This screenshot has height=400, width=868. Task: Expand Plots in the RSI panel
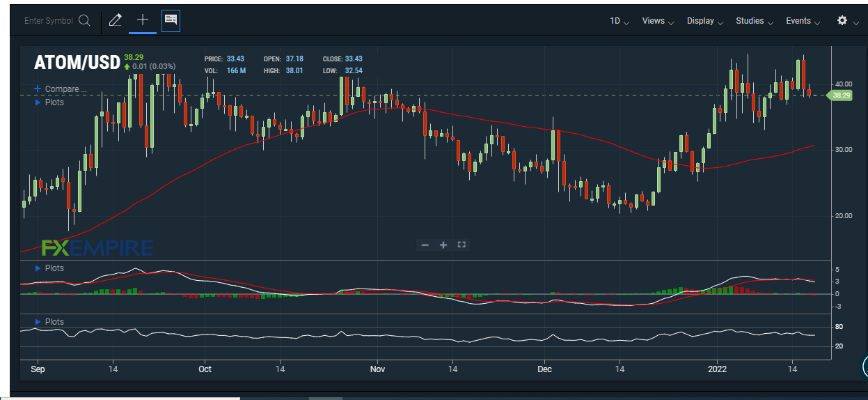(49, 322)
